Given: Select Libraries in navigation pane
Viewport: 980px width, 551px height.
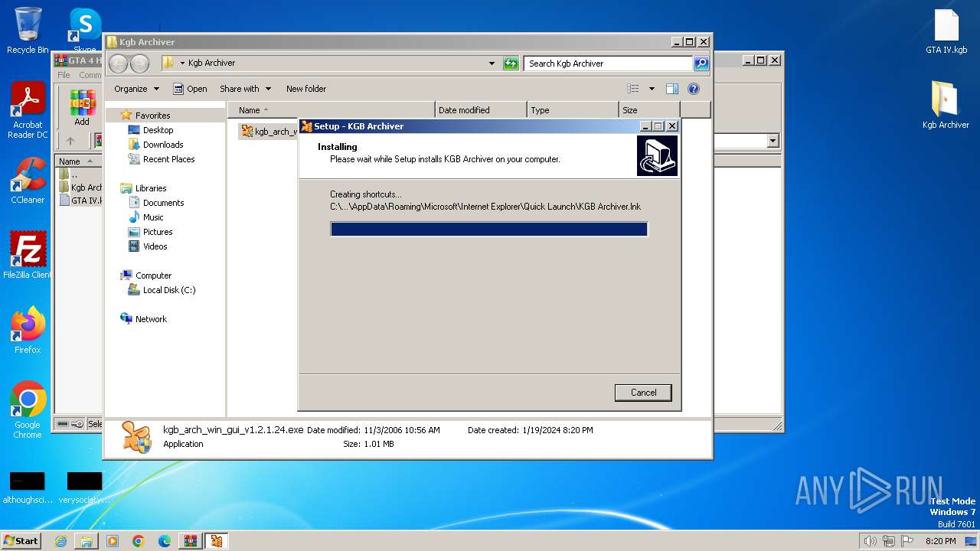Looking at the screenshot, I should coord(151,188).
